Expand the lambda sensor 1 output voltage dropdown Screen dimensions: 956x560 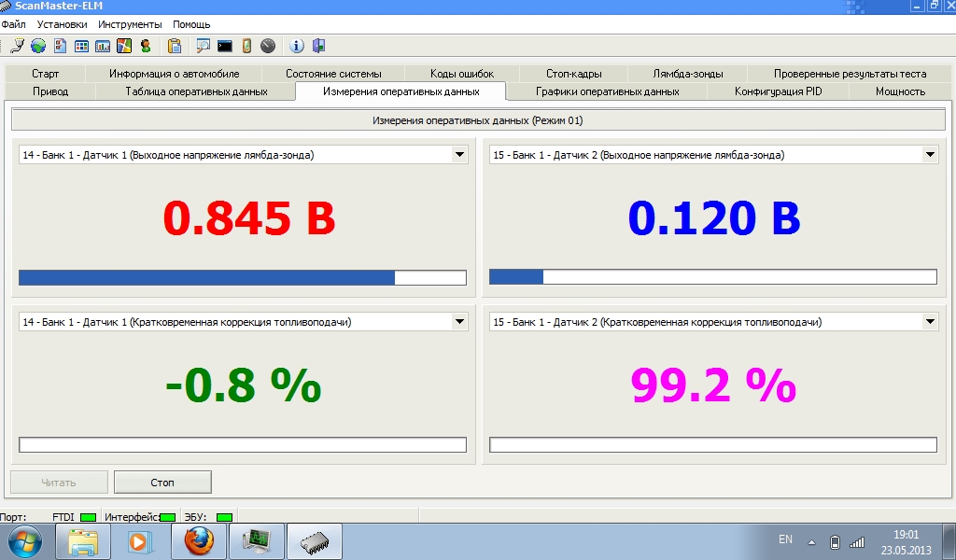click(459, 155)
